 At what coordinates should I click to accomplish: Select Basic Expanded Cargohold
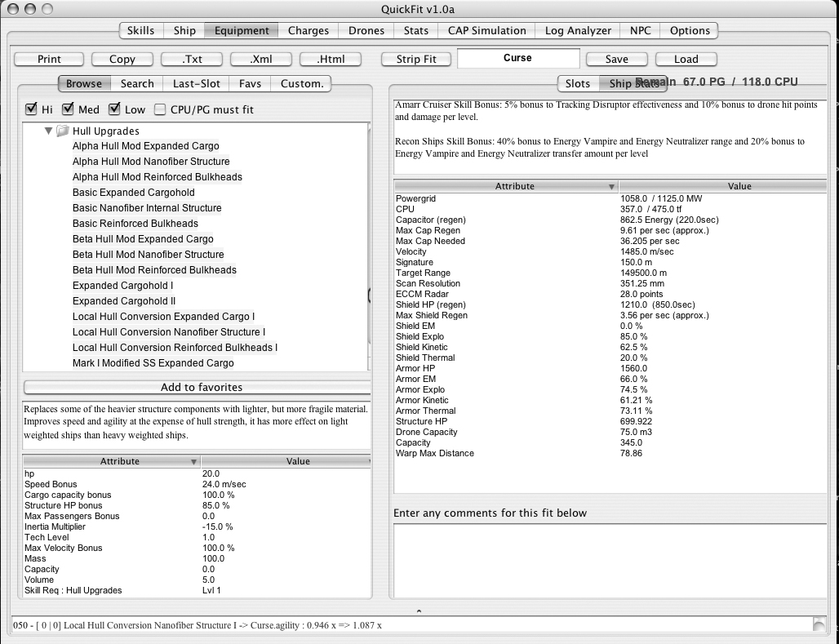[x=133, y=193]
